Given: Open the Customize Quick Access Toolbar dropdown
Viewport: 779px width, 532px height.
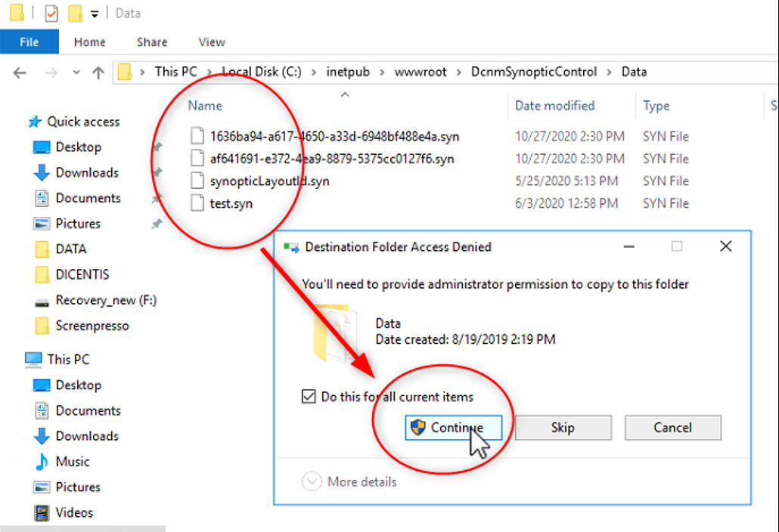Looking at the screenshot, I should 95,14.
